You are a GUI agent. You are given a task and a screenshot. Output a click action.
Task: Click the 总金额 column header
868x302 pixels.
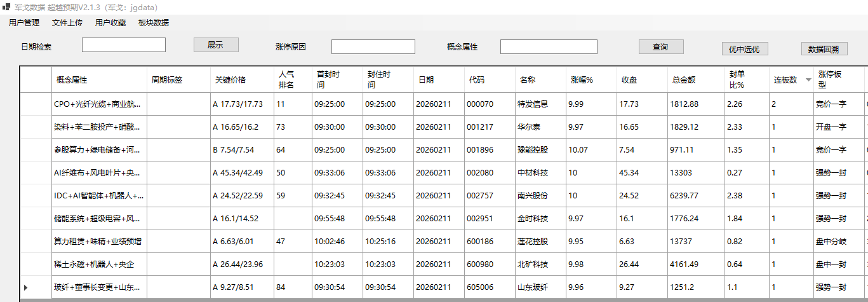[x=696, y=80]
